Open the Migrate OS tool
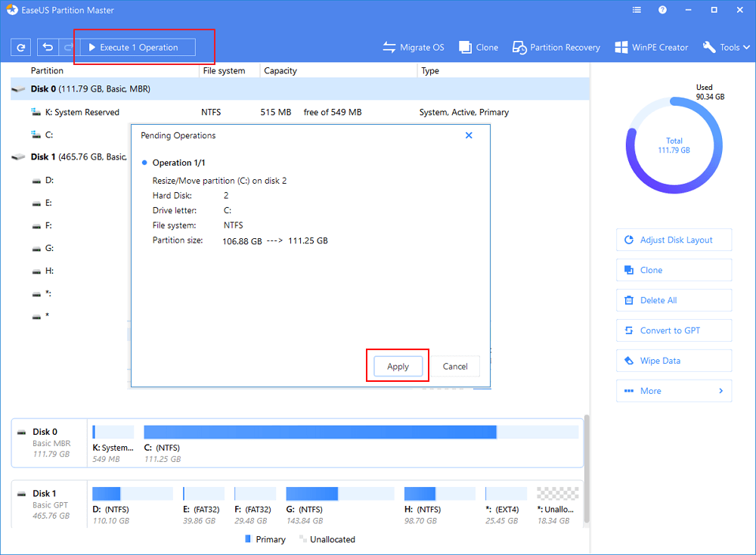 point(414,47)
